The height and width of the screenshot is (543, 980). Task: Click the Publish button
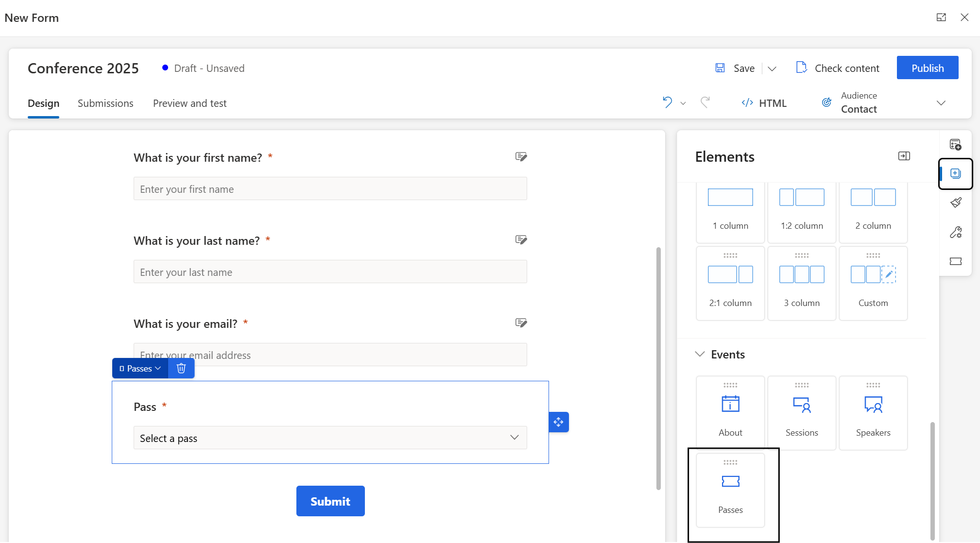pos(927,68)
